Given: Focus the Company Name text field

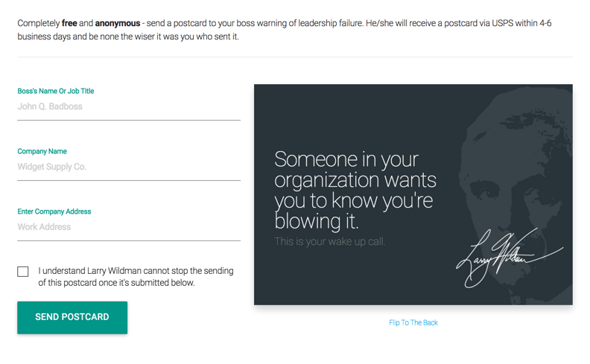Looking at the screenshot, I should coord(129,167).
